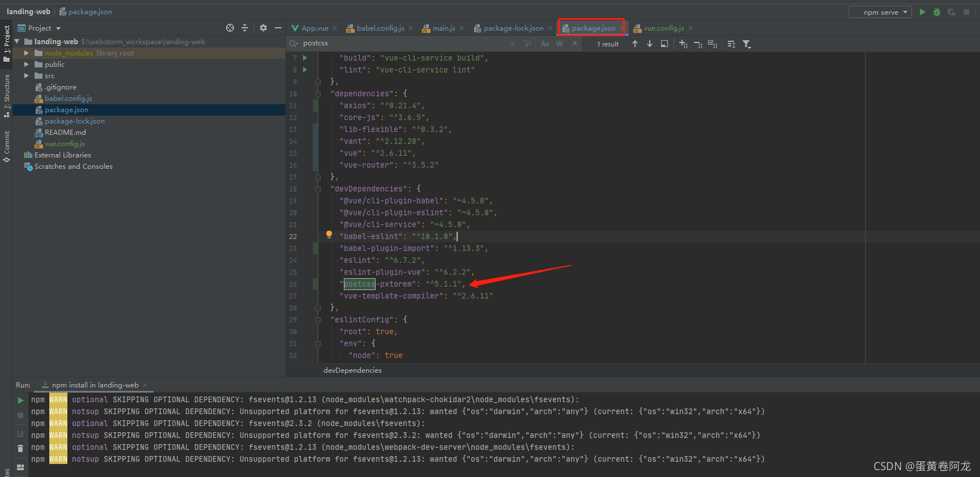This screenshot has height=477, width=980.
Task: Toggle Match Case (Aa) search option
Action: pos(545,44)
